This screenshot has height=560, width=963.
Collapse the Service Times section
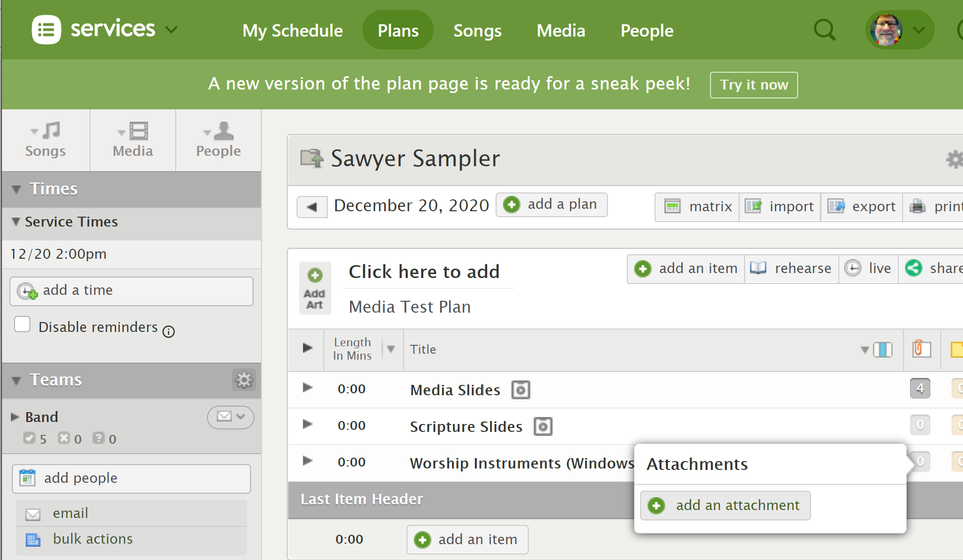coord(16,222)
